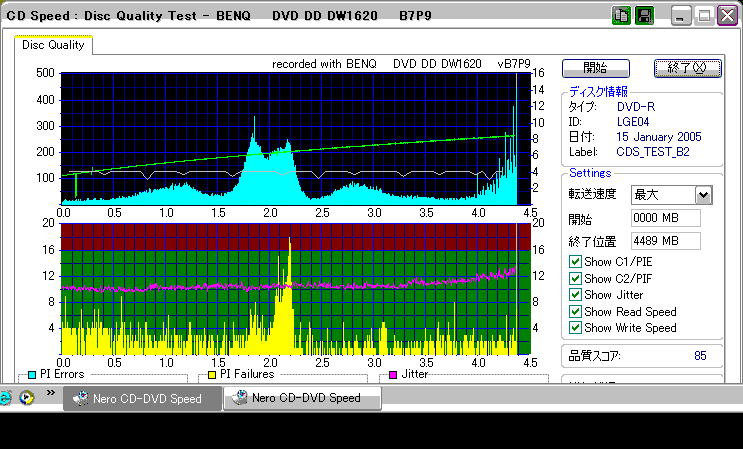Save the test graph with the floppy icon
This screenshot has width=743, height=449.
point(644,16)
